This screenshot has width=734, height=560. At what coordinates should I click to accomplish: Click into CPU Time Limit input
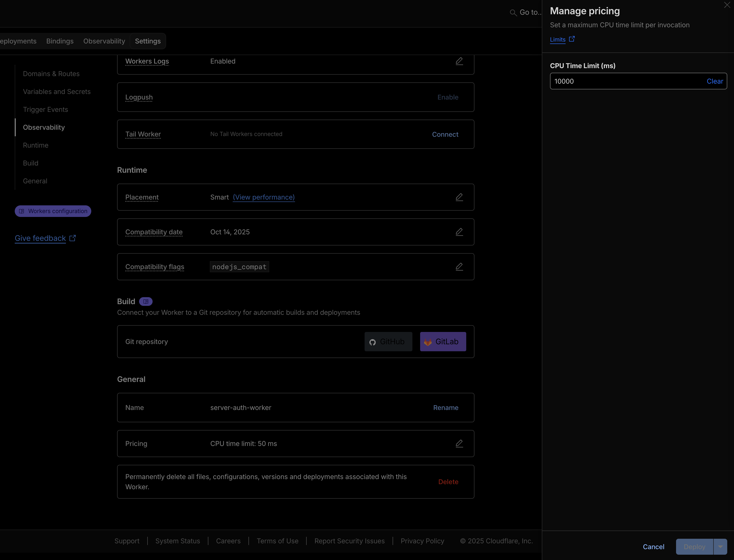click(626, 81)
